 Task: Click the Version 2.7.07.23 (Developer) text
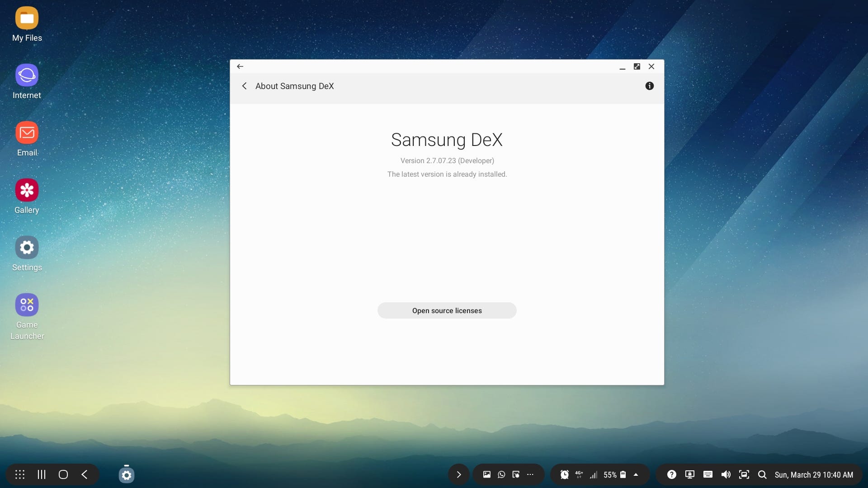[447, 160]
